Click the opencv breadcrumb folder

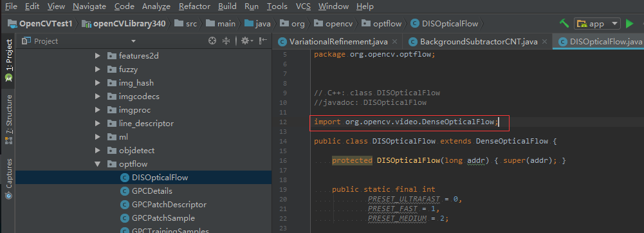click(333, 24)
